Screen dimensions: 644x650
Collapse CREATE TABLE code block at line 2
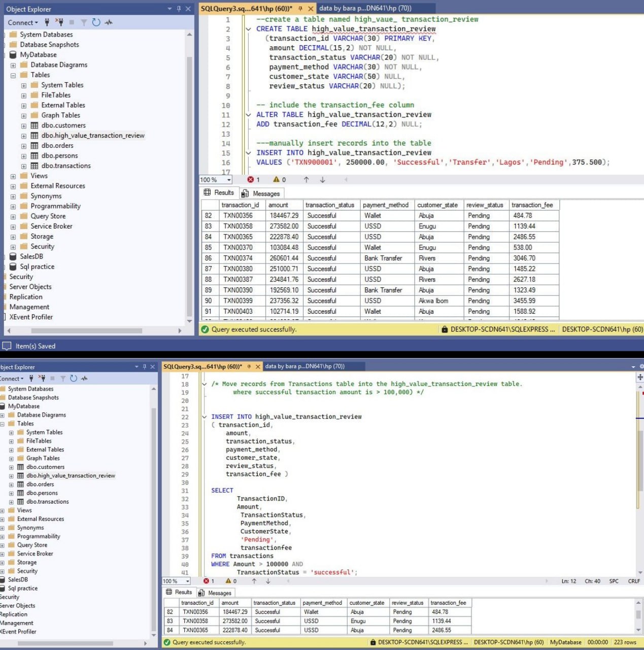point(248,29)
